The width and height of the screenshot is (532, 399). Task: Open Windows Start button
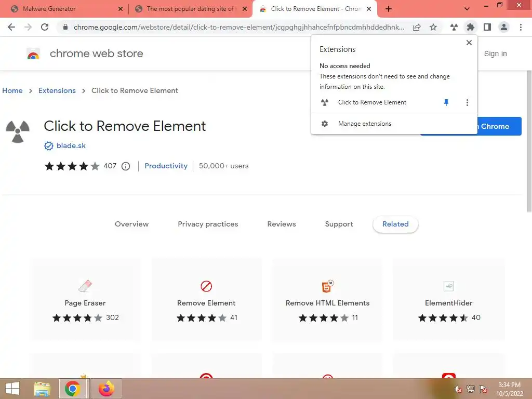[12, 389]
